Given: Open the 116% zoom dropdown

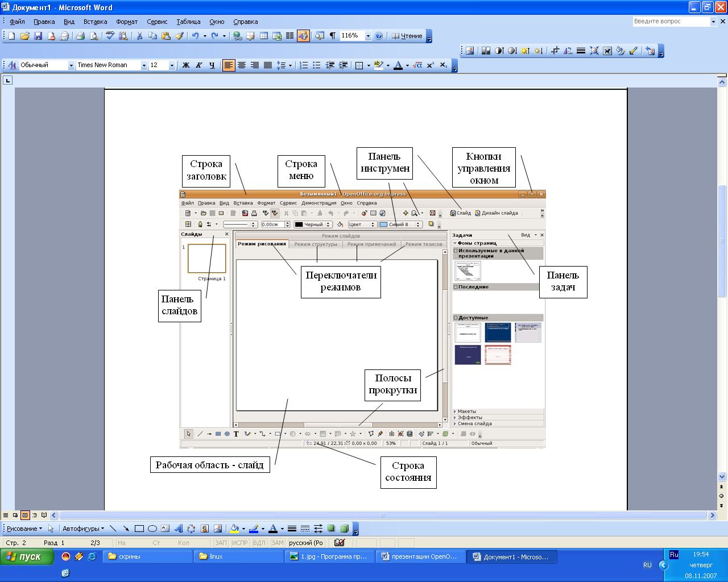Looking at the screenshot, I should click(x=368, y=36).
